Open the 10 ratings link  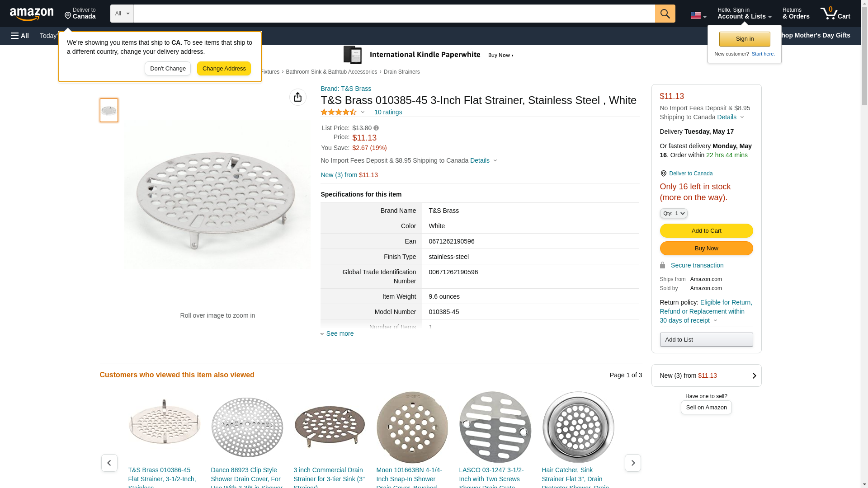(388, 112)
